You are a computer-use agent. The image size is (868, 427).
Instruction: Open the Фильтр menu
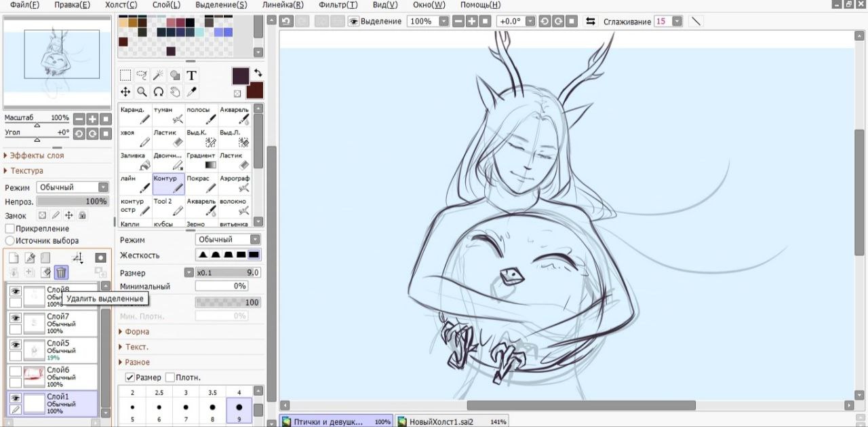338,5
